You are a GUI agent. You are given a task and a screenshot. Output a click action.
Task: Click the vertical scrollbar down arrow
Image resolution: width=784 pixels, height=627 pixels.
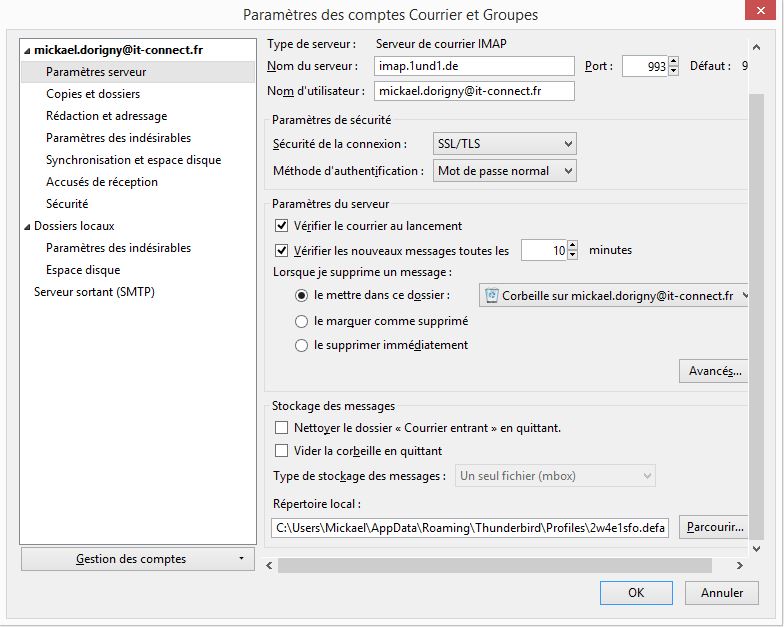coord(756,548)
